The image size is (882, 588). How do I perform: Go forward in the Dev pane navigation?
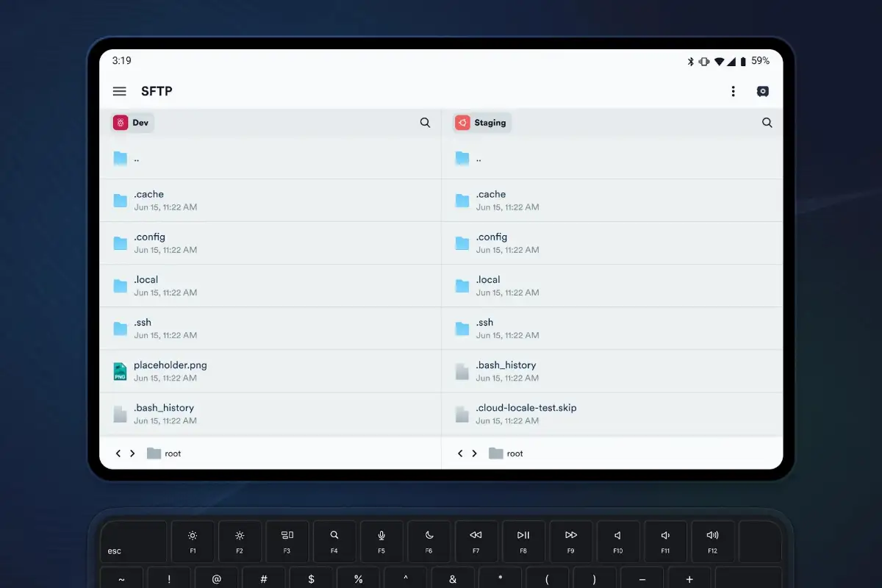click(132, 453)
